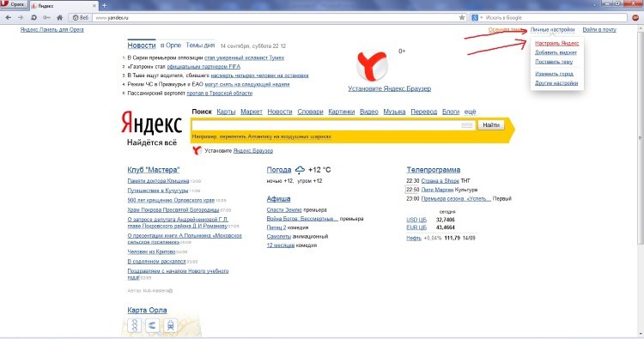644x339 pixels.
Task: Switch to the Новости tab
Action: pyautogui.click(x=142, y=45)
